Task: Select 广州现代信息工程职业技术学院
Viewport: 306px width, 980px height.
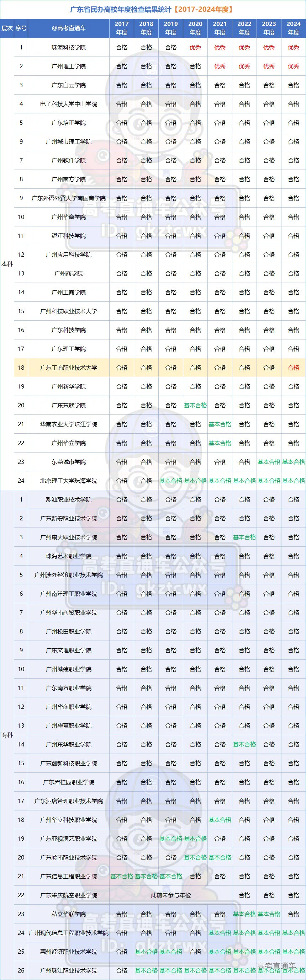Action: pos(69,932)
